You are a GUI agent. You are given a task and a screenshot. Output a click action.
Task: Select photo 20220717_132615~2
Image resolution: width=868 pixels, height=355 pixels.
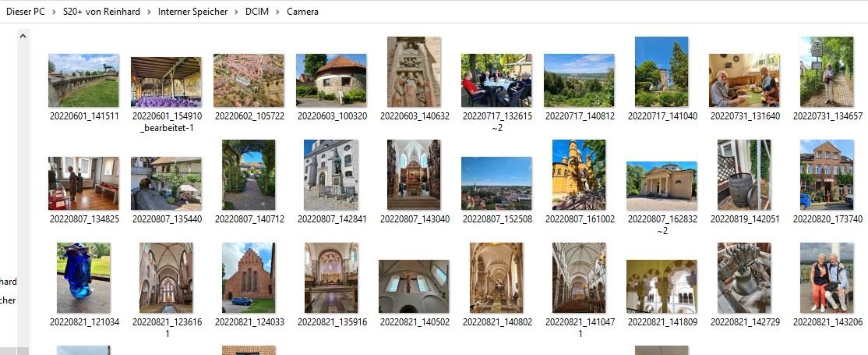tap(496, 80)
